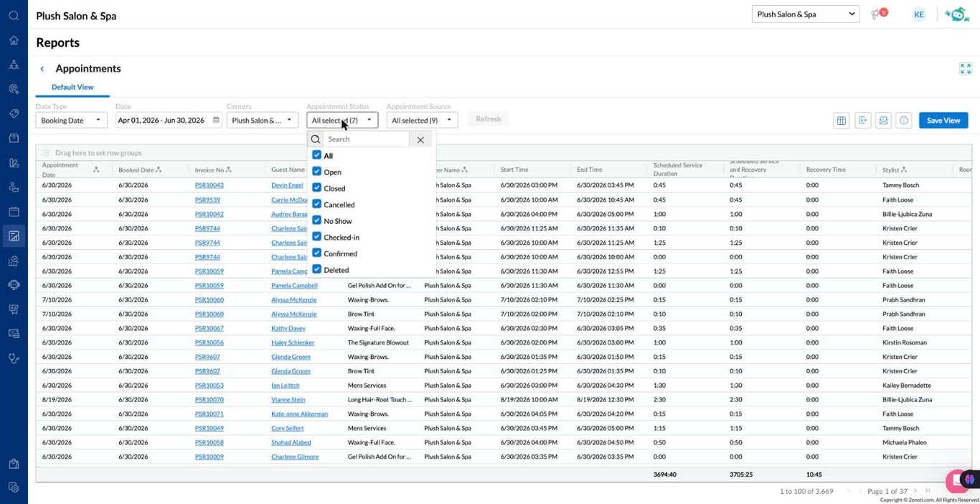Click the Refresh button
This screenshot has height=504, width=980.
click(488, 119)
